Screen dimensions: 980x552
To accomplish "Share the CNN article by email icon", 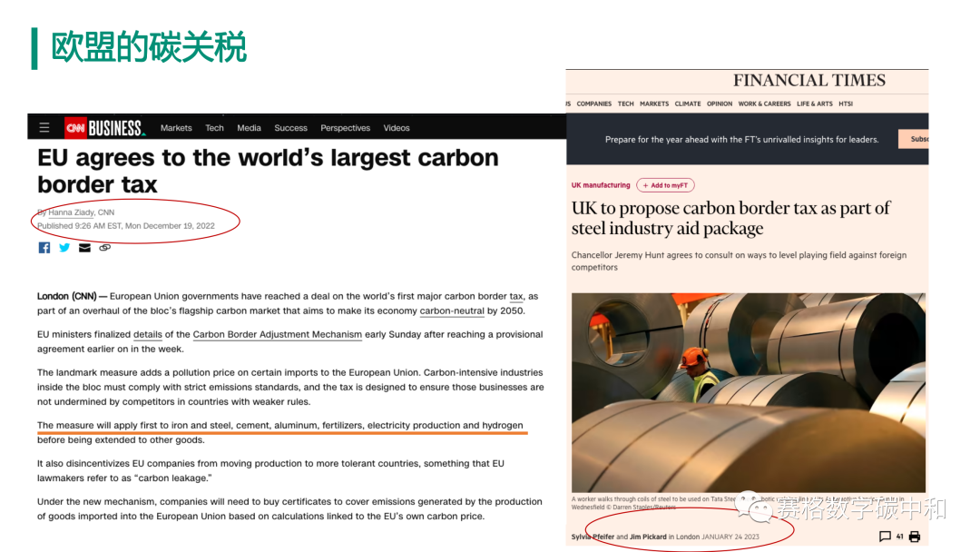I will (x=84, y=248).
